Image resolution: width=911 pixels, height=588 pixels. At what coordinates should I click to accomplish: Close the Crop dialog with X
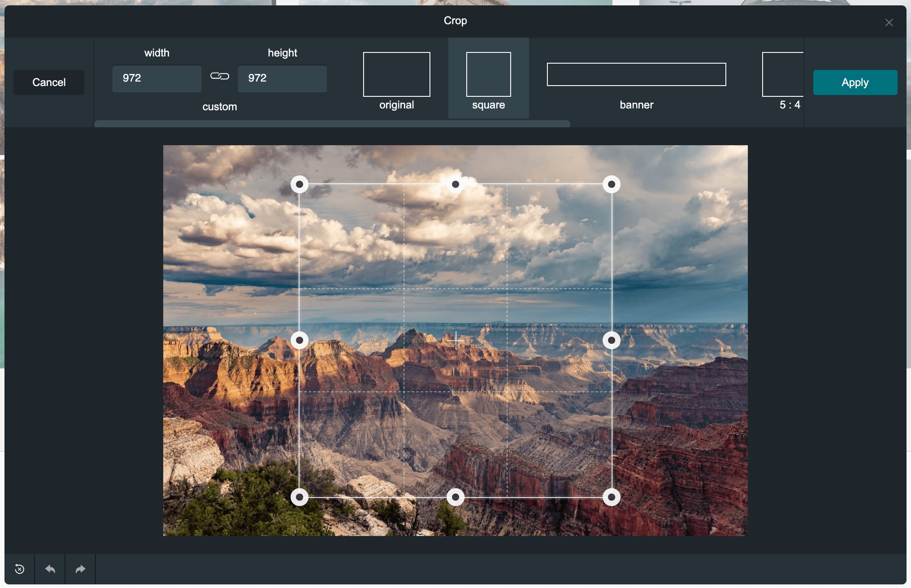[889, 22]
